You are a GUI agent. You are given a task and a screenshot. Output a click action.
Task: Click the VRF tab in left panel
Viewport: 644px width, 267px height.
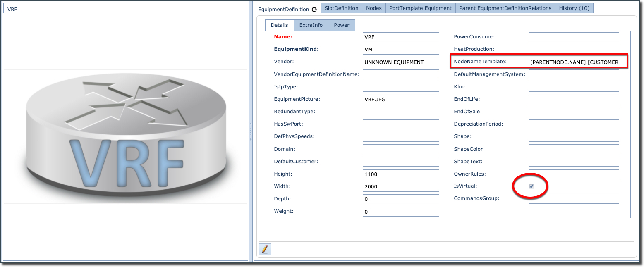[x=12, y=9]
